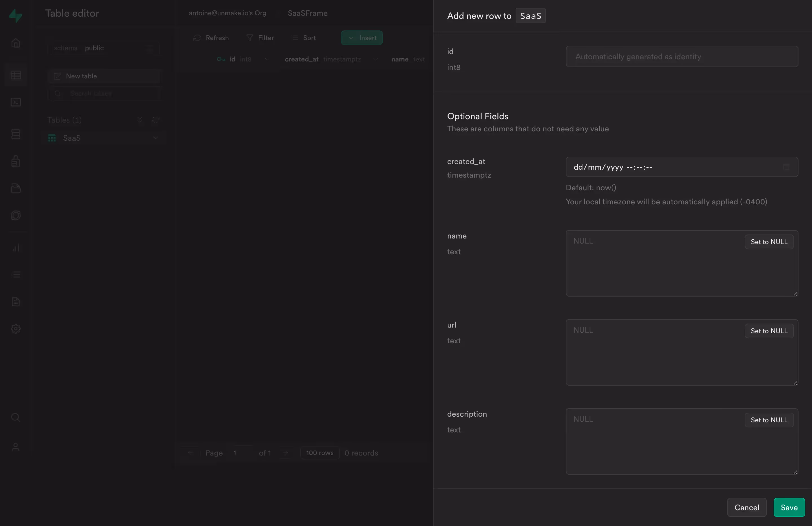
Task: Open the id column dropdown
Action: [267, 59]
